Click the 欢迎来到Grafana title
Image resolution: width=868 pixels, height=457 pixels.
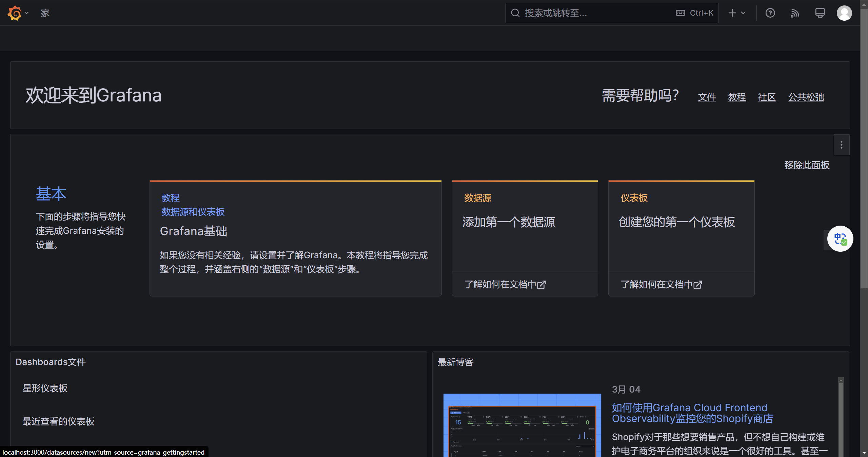94,95
